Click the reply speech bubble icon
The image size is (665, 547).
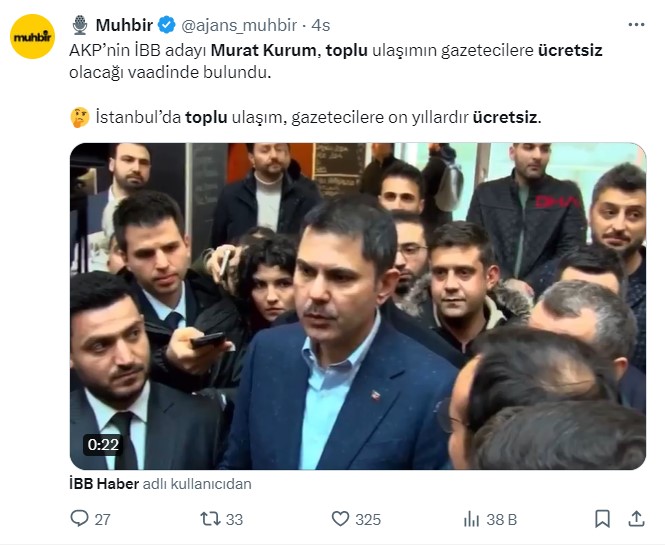tap(79, 518)
